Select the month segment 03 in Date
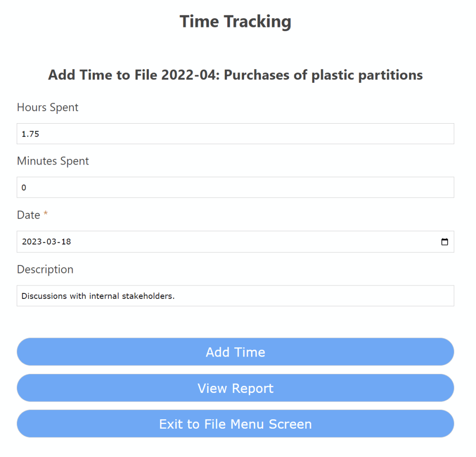The image size is (476, 457). coord(52,242)
